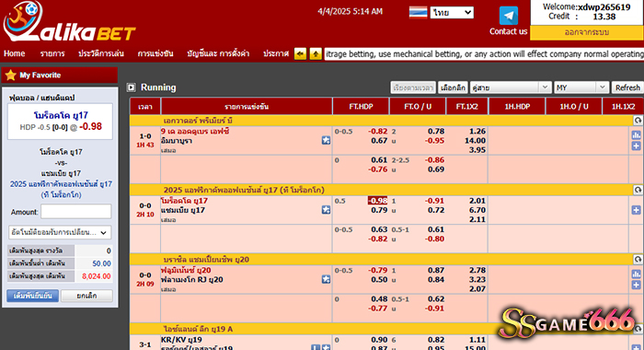The width and height of the screenshot is (644, 350).
Task: Open statistics chart for 9 เด ออคตูเบร match
Action: coord(636,135)
